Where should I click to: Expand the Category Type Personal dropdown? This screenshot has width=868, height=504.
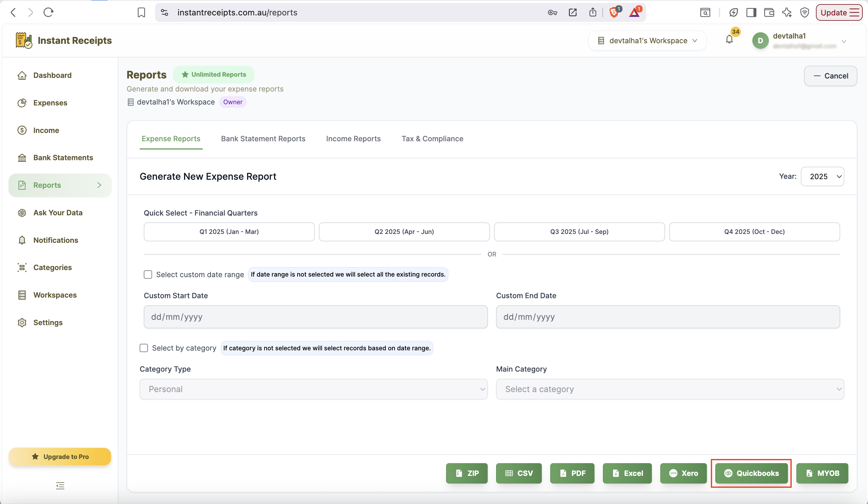point(314,389)
